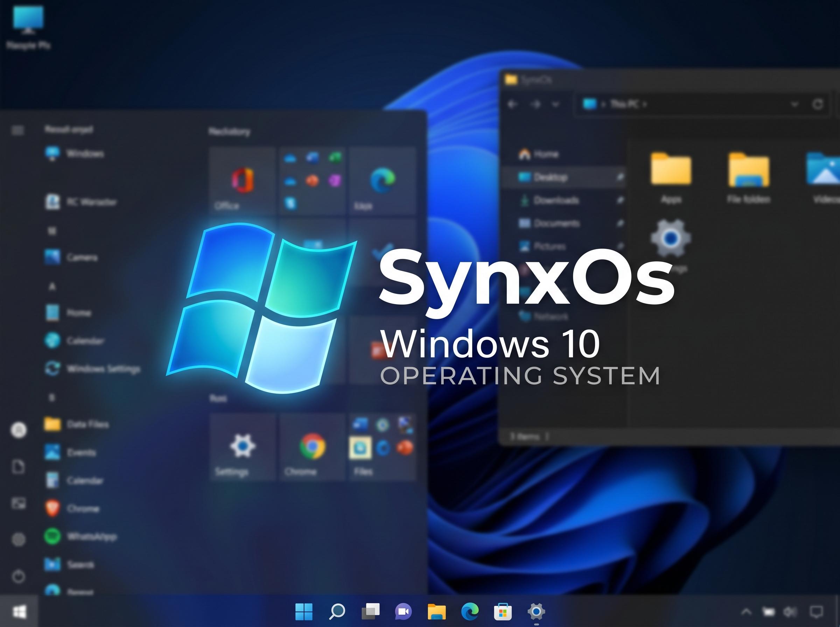Open Camera in Start app list
This screenshot has width=840, height=627.
click(71, 257)
